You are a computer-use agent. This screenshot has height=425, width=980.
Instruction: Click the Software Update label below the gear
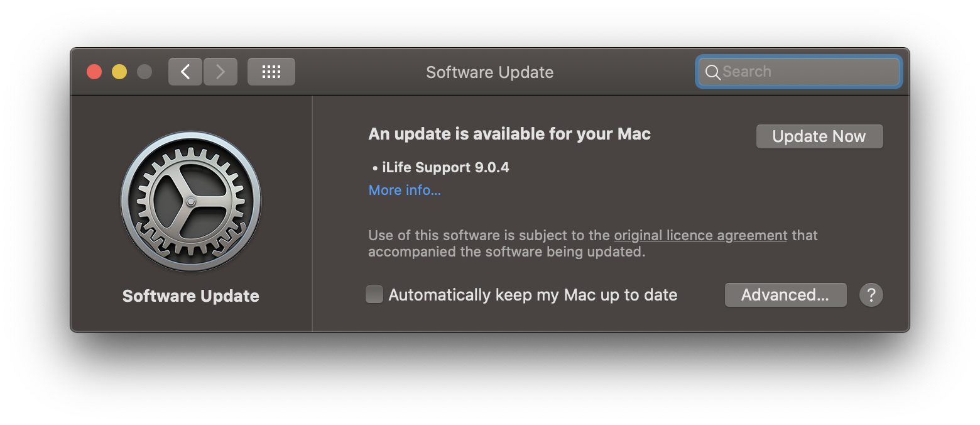click(x=191, y=296)
